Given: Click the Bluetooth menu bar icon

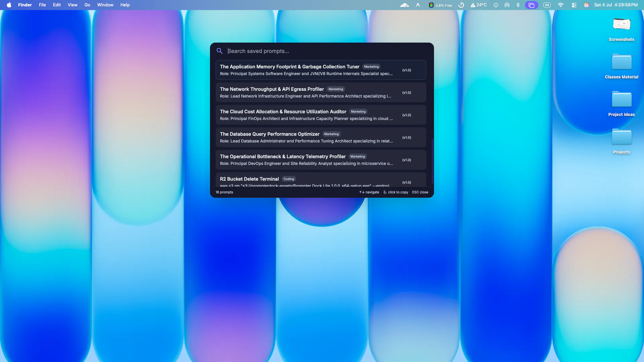Looking at the screenshot, I should (518, 5).
